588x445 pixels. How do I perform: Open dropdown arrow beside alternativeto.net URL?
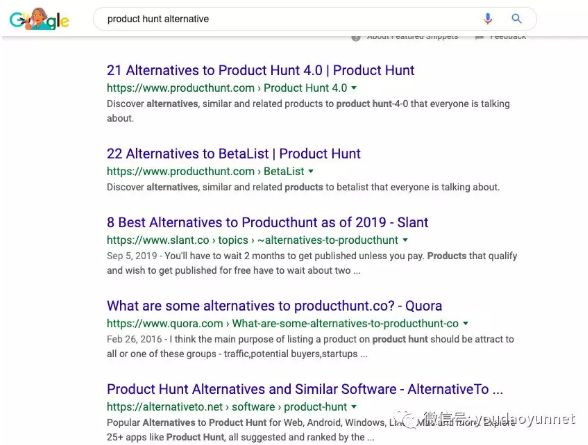click(354, 407)
